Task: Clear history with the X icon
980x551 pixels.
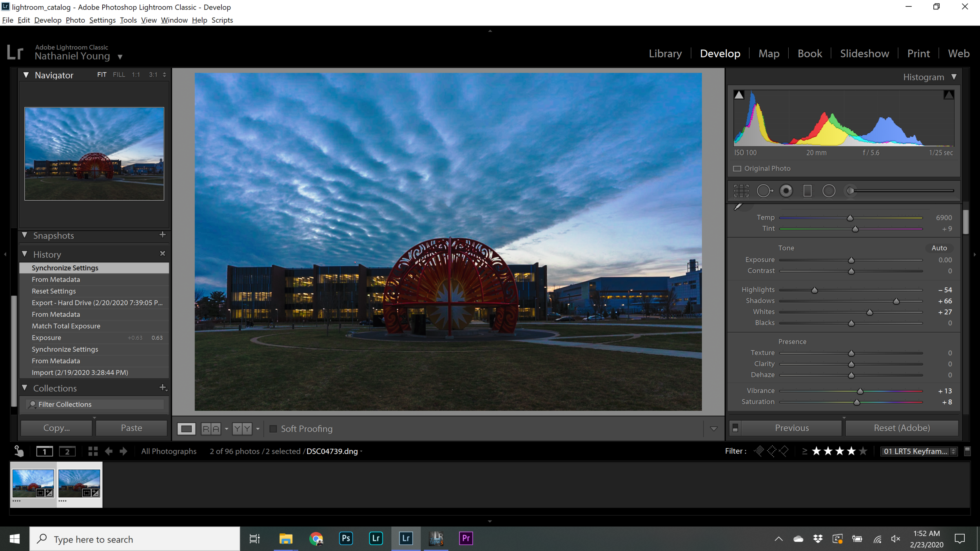Action: [163, 254]
